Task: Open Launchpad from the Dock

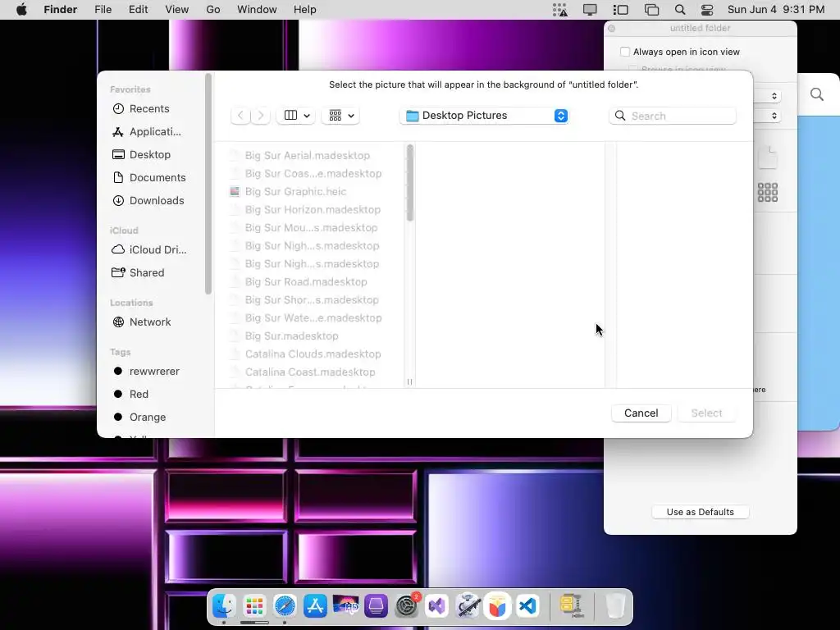Action: 254,606
